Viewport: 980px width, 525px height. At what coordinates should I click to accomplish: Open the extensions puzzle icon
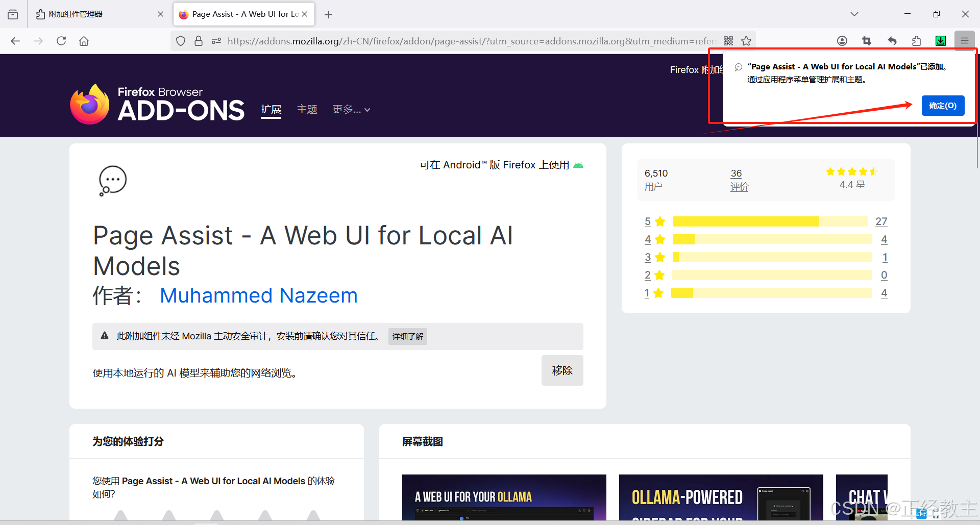click(916, 41)
